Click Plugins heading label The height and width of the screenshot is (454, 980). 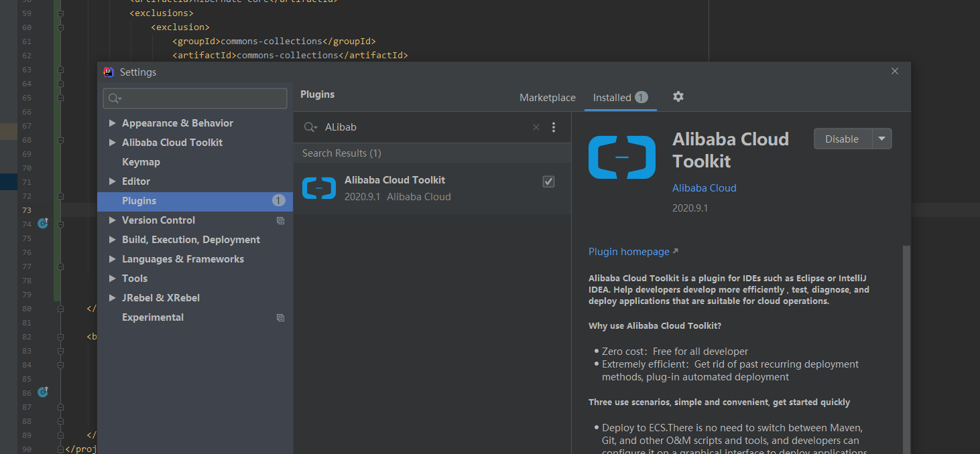tap(318, 94)
